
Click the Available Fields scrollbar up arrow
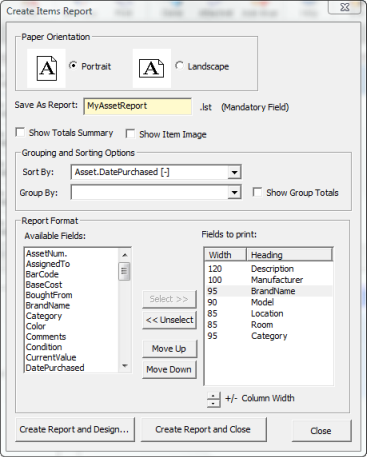[125, 255]
